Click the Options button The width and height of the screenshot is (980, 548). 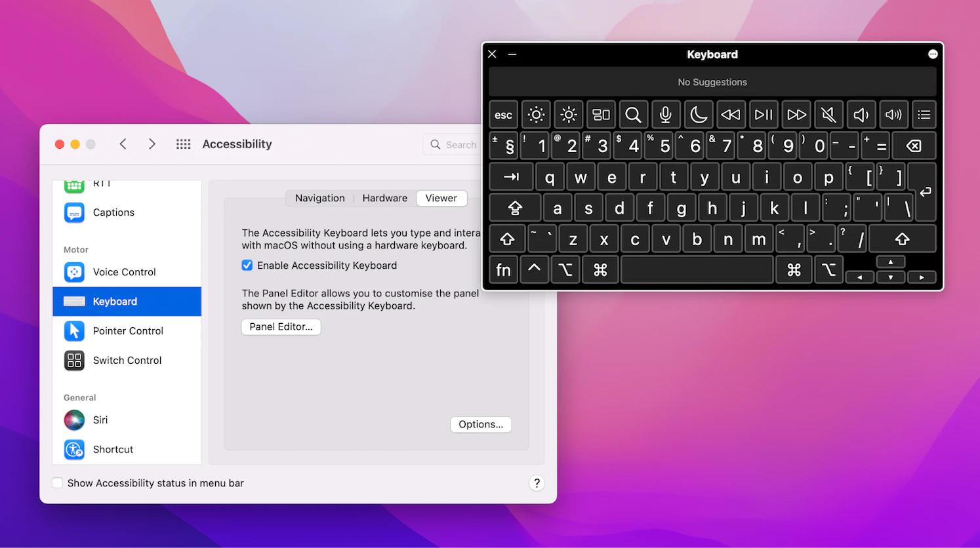pyautogui.click(x=480, y=424)
